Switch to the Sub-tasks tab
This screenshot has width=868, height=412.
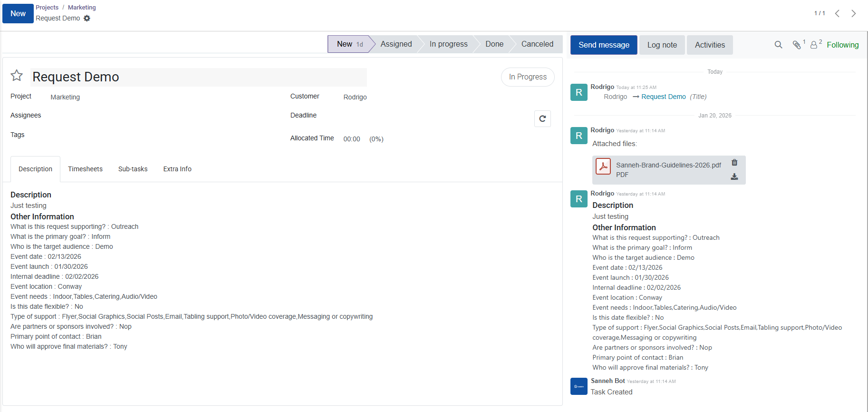[133, 169]
